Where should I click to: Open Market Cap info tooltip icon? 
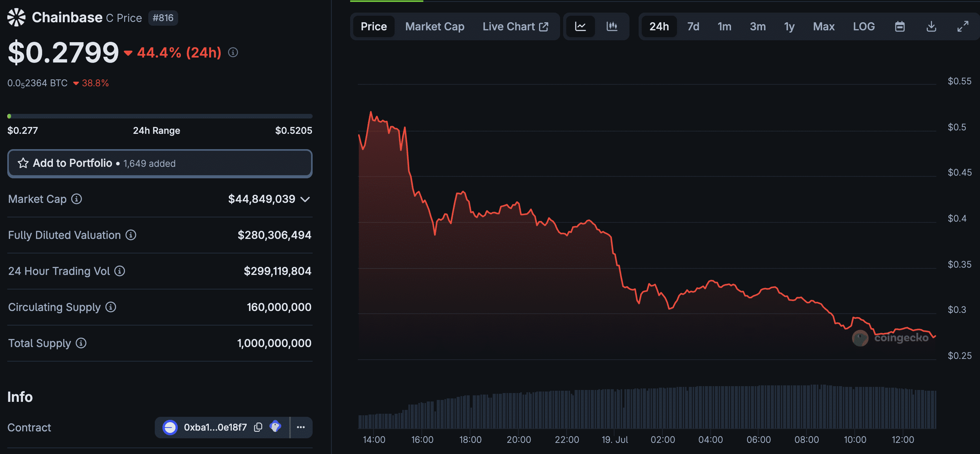coord(77,199)
